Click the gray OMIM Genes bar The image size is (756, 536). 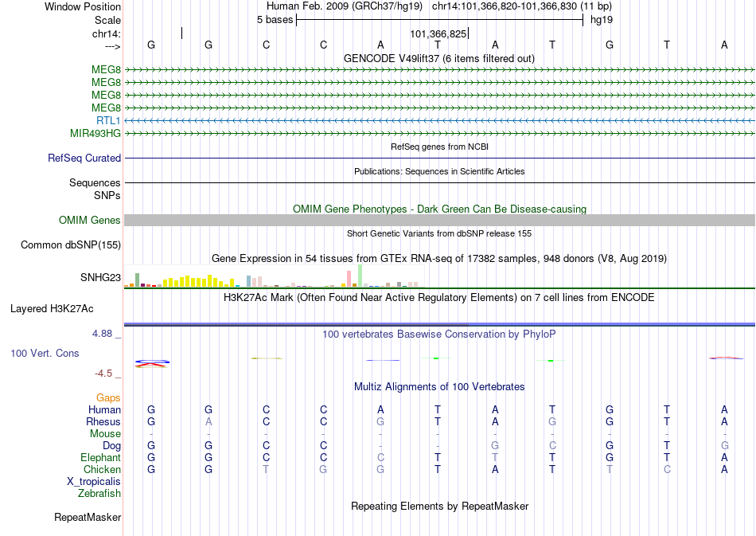click(x=439, y=220)
